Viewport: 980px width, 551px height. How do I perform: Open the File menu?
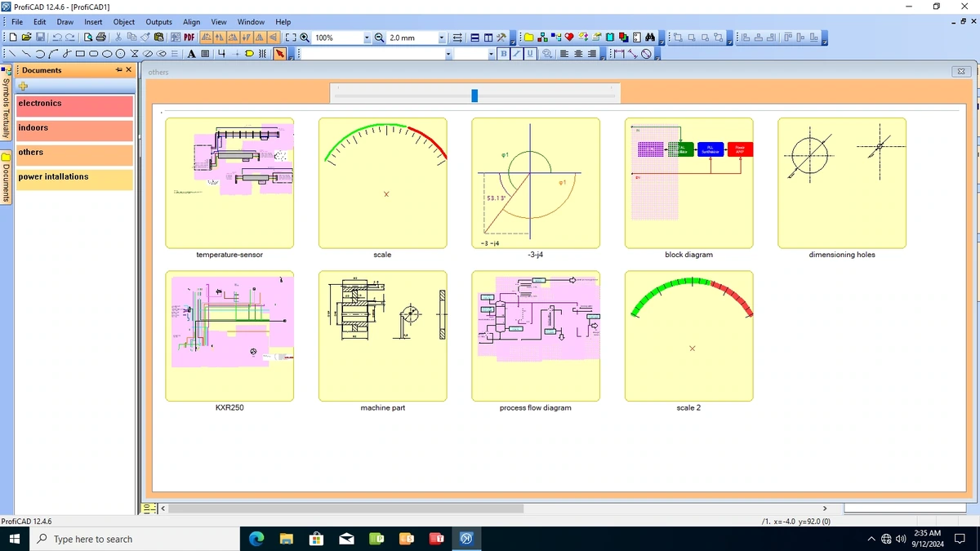[17, 22]
